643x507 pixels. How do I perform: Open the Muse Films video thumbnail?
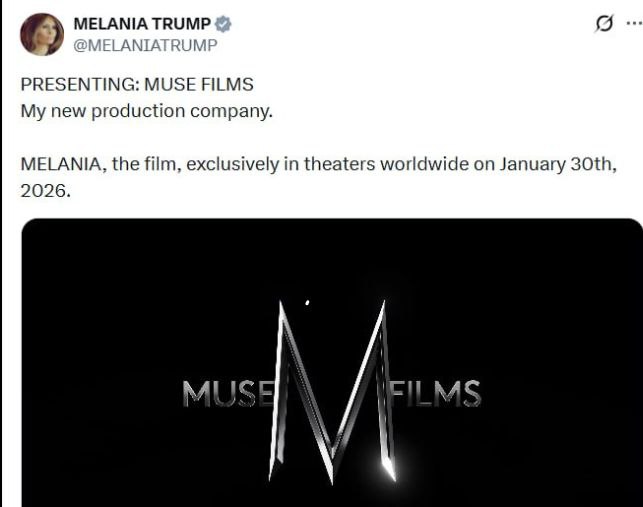click(332, 363)
